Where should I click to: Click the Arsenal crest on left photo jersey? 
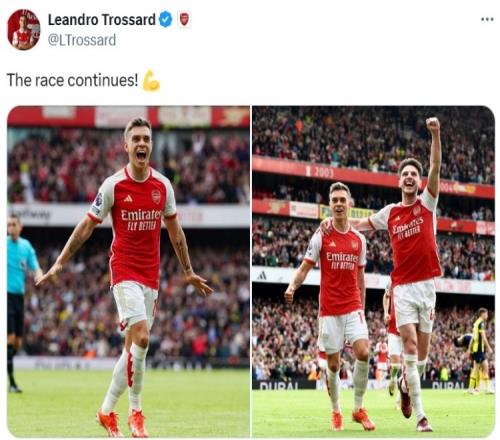(156, 196)
